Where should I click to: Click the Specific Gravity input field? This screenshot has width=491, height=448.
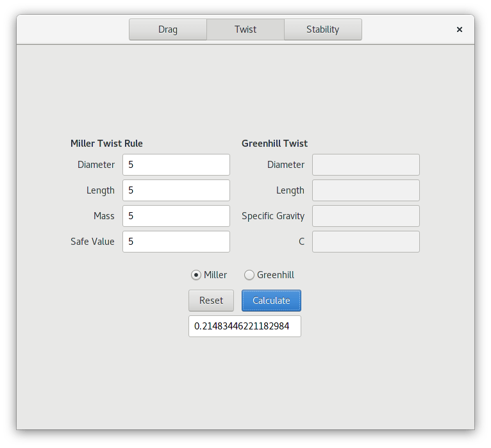click(366, 216)
